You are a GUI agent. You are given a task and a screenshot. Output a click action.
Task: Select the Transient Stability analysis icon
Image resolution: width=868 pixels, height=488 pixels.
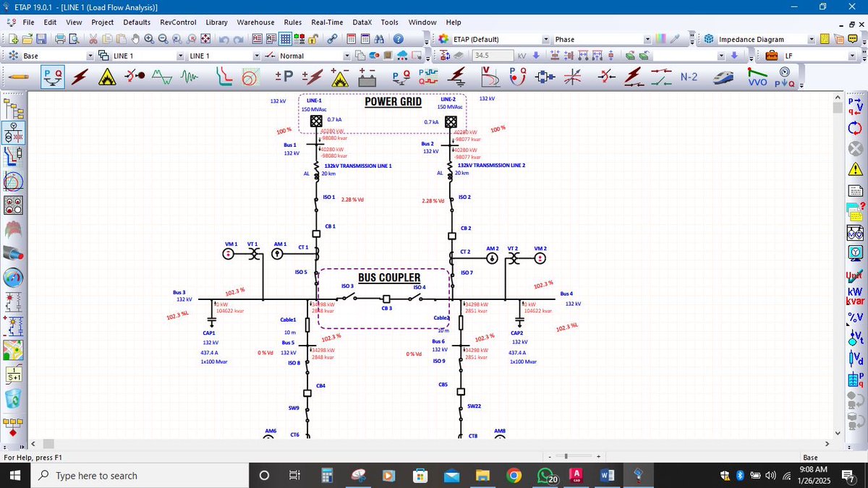click(190, 76)
